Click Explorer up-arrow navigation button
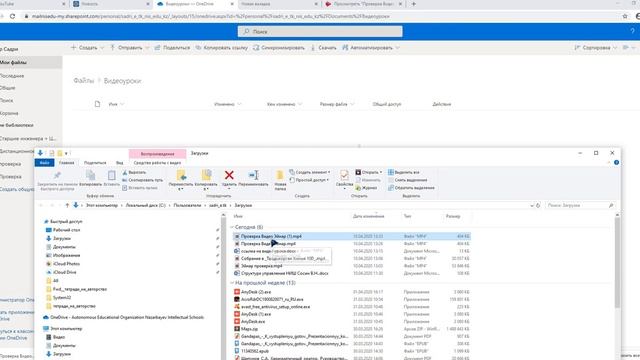 (67, 205)
